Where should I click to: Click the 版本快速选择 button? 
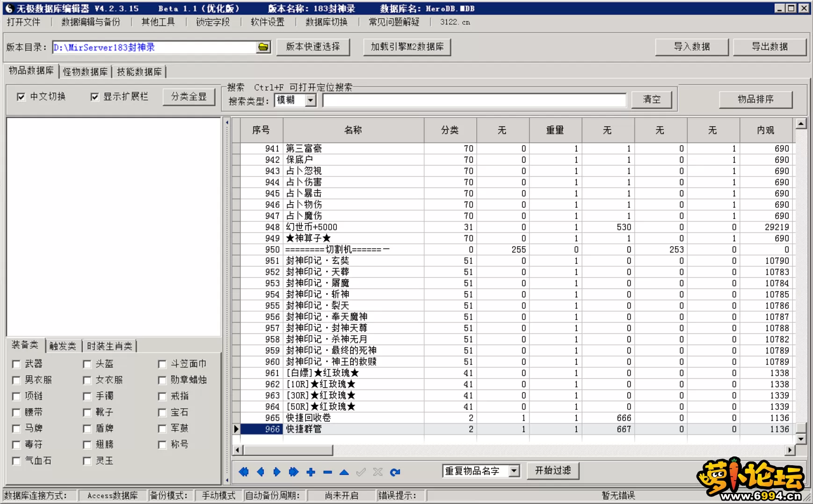coord(313,47)
